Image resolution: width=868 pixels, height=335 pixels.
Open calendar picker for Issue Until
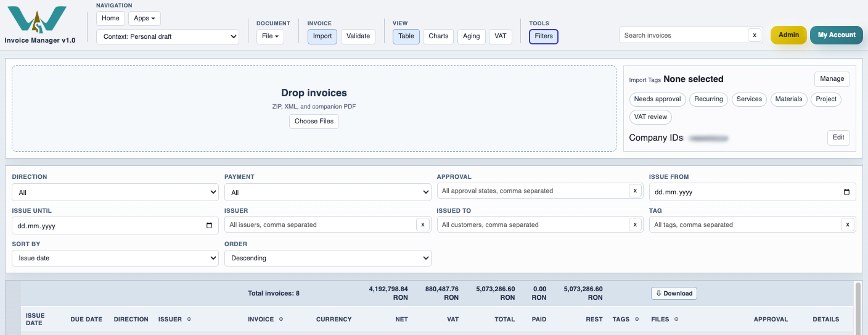pyautogui.click(x=209, y=226)
